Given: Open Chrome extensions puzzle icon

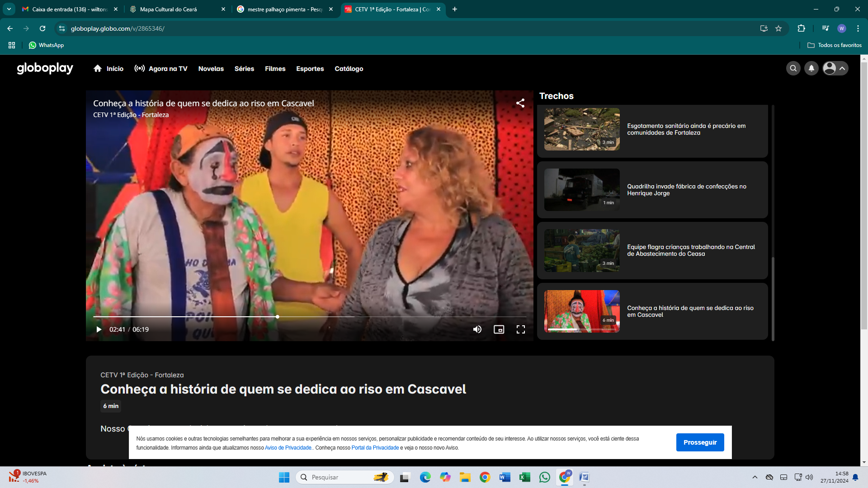Looking at the screenshot, I should (801, 28).
